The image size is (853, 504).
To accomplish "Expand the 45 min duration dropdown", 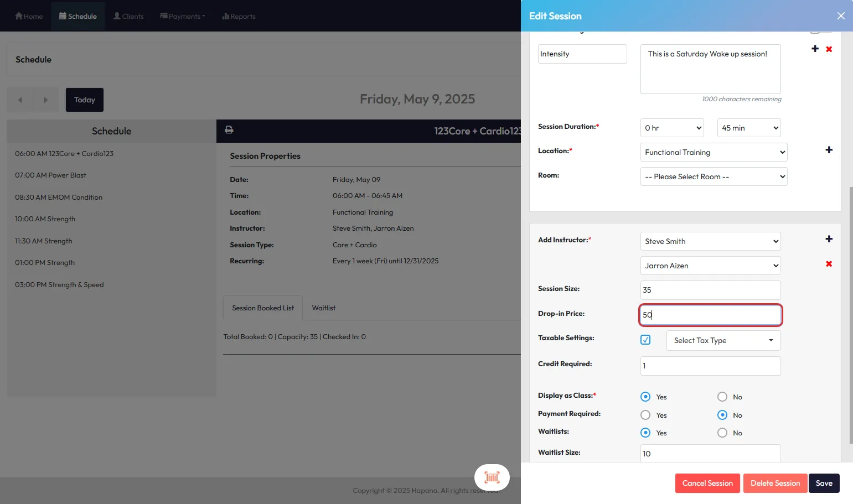I will click(749, 128).
